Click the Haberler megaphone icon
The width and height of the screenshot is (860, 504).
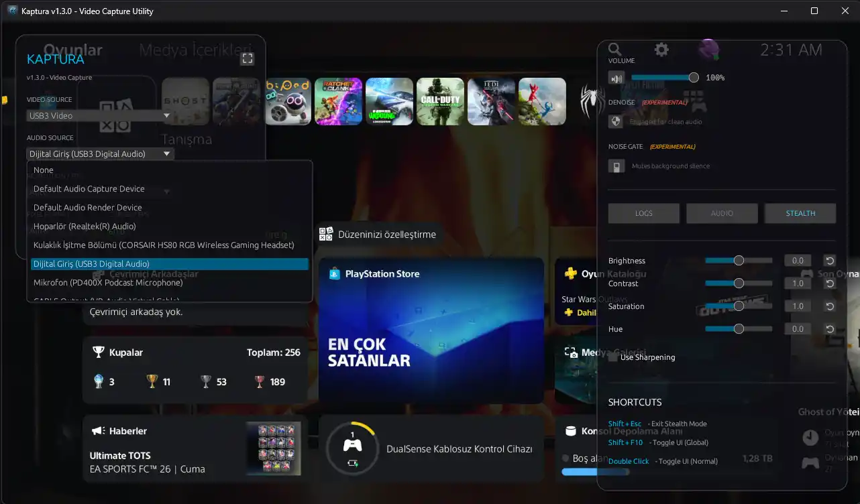coord(98,431)
